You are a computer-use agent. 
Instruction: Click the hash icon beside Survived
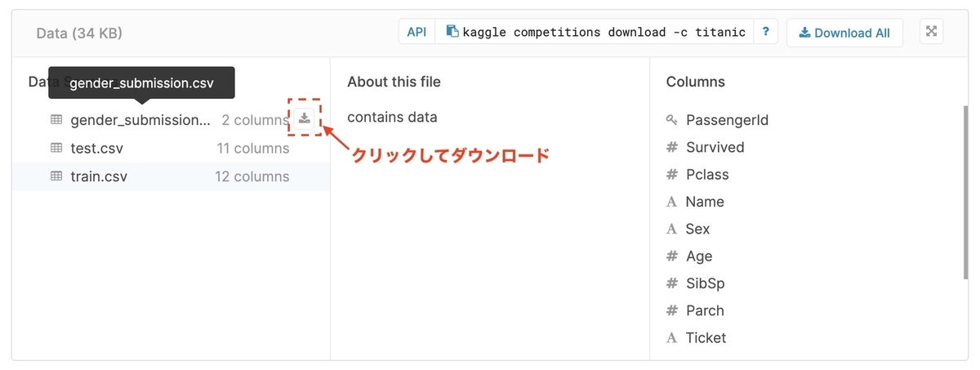pos(672,148)
